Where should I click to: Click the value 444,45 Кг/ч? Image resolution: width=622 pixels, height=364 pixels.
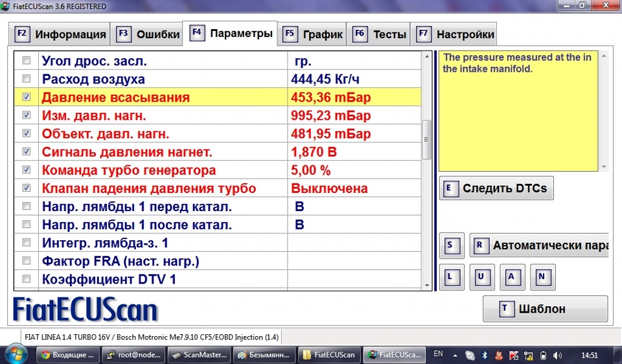pyautogui.click(x=325, y=79)
